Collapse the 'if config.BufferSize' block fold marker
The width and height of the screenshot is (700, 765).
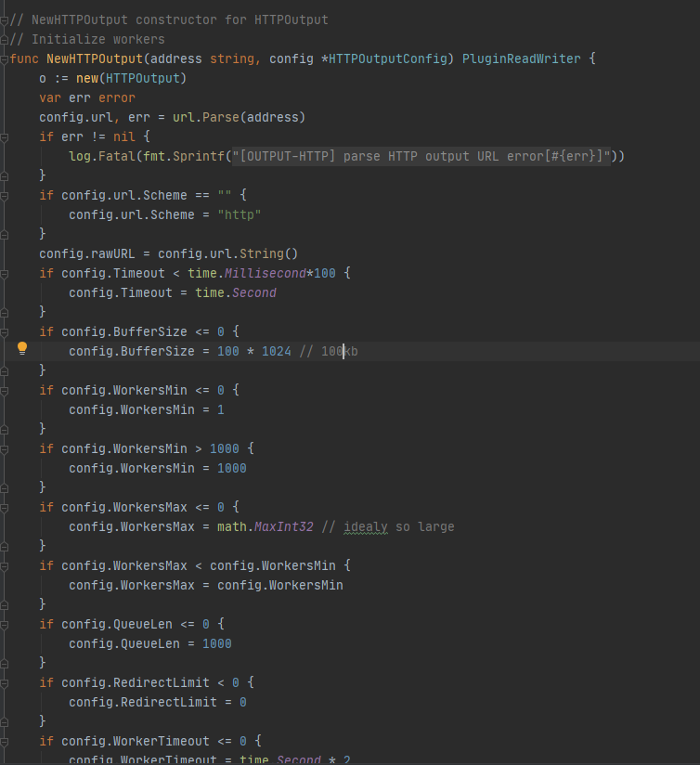click(4, 332)
